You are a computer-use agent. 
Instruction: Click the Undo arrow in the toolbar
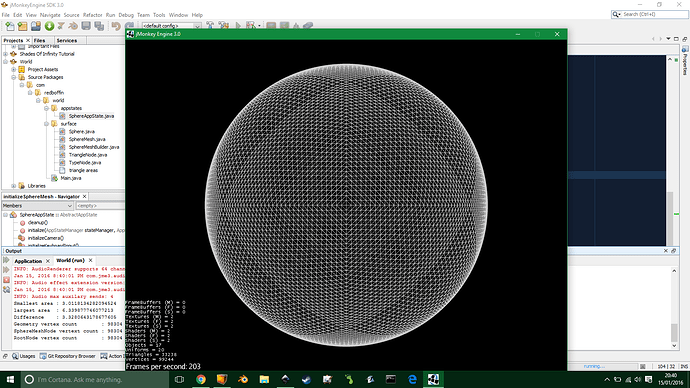(116, 26)
